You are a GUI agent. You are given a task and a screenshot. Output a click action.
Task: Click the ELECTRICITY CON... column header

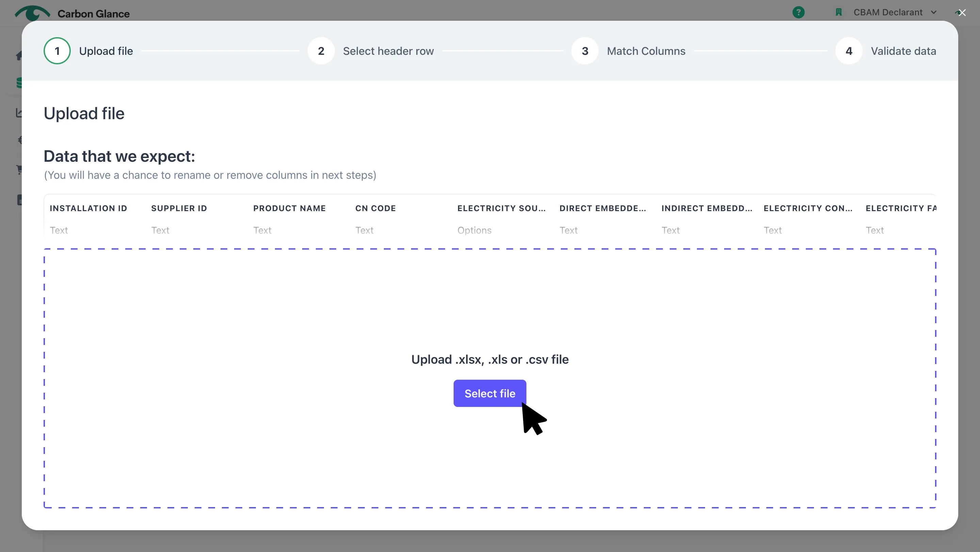[x=808, y=208]
